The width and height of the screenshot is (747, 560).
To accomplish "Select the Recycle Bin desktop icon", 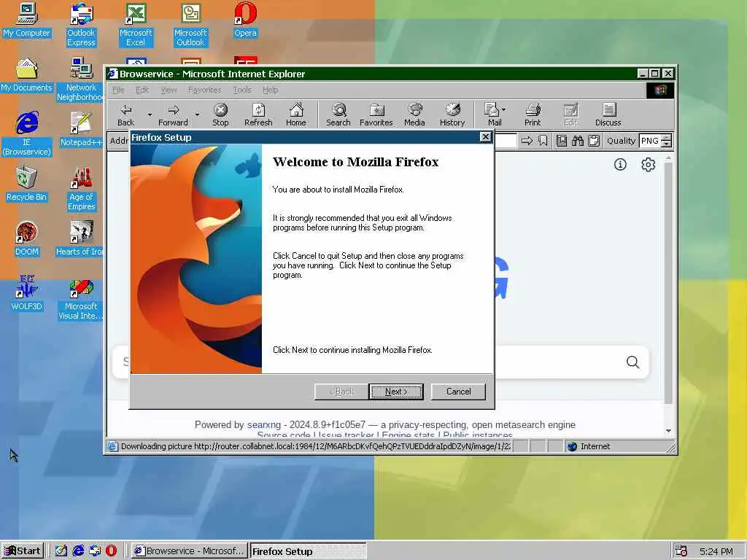I will (x=26, y=184).
